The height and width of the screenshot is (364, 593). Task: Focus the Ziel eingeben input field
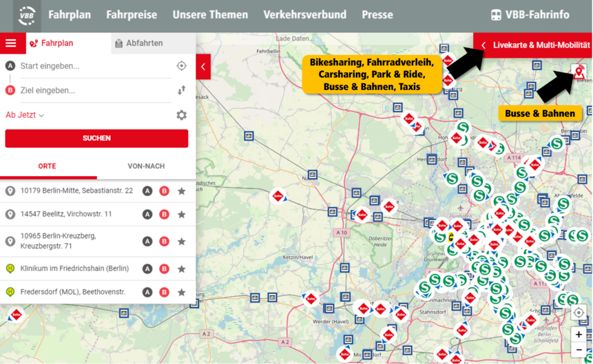coord(96,90)
